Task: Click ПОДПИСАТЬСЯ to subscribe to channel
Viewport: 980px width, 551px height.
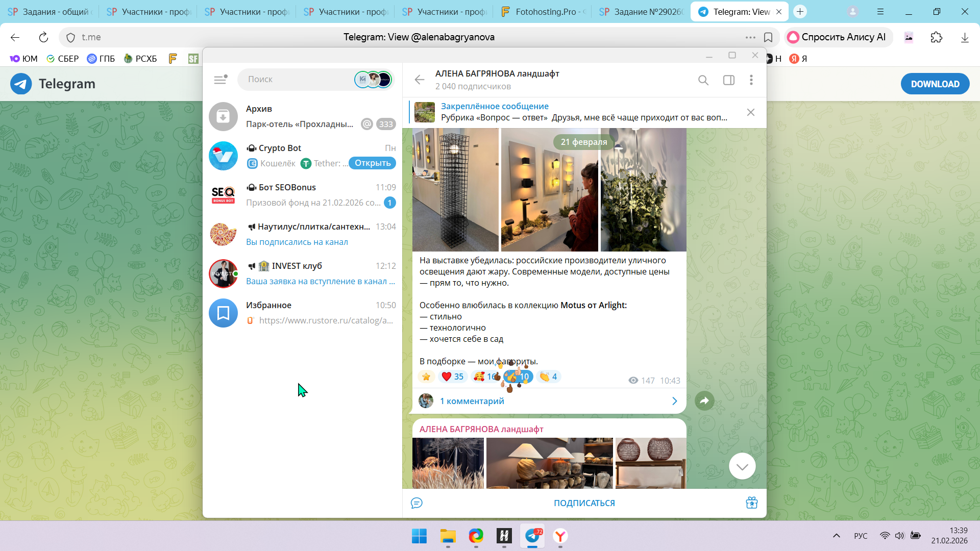Action: pos(584,503)
